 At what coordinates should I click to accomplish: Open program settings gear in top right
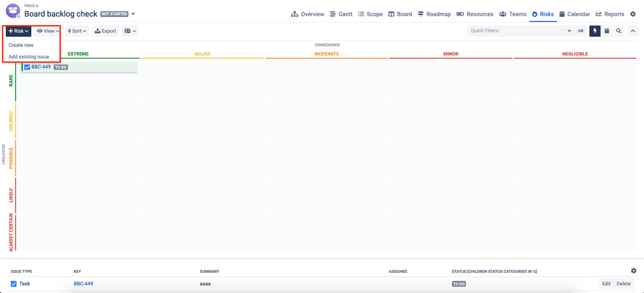click(x=633, y=14)
